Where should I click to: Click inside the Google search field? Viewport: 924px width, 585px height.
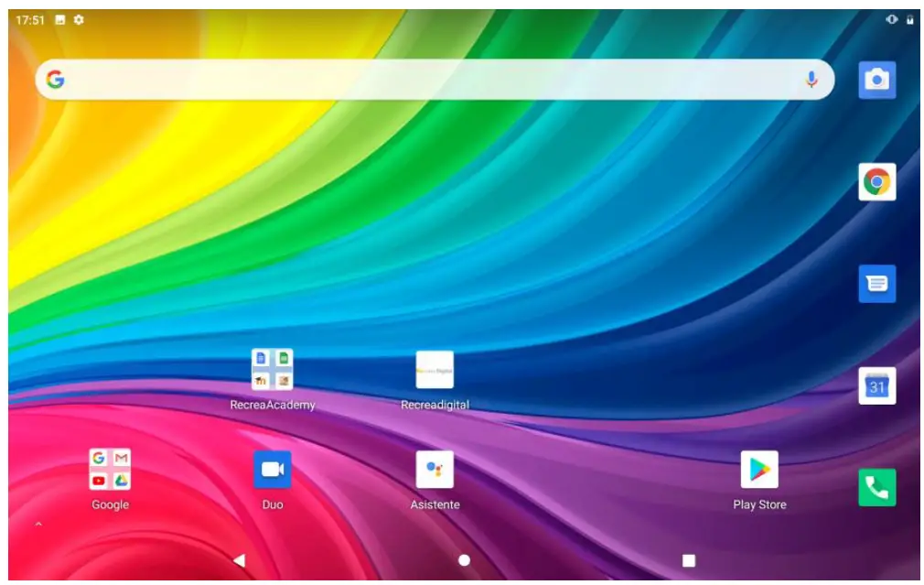click(x=435, y=80)
